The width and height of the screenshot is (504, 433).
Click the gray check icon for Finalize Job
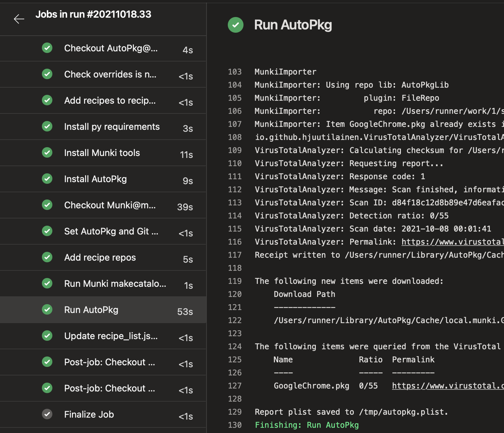point(47,414)
